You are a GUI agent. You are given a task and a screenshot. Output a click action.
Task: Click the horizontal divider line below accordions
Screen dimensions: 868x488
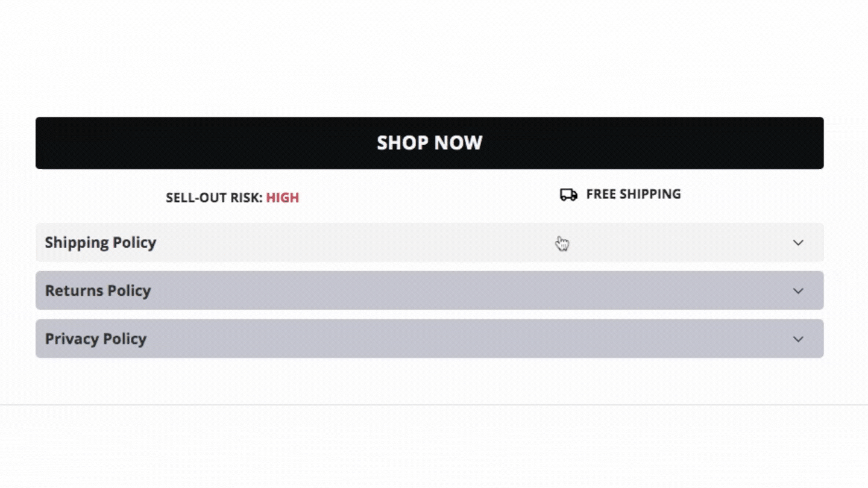click(434, 405)
